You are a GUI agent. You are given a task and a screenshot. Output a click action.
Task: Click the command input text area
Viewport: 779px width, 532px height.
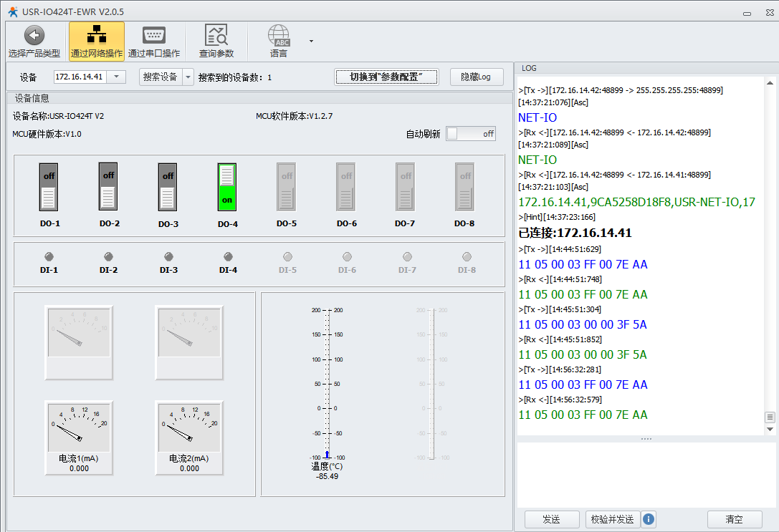[646, 475]
